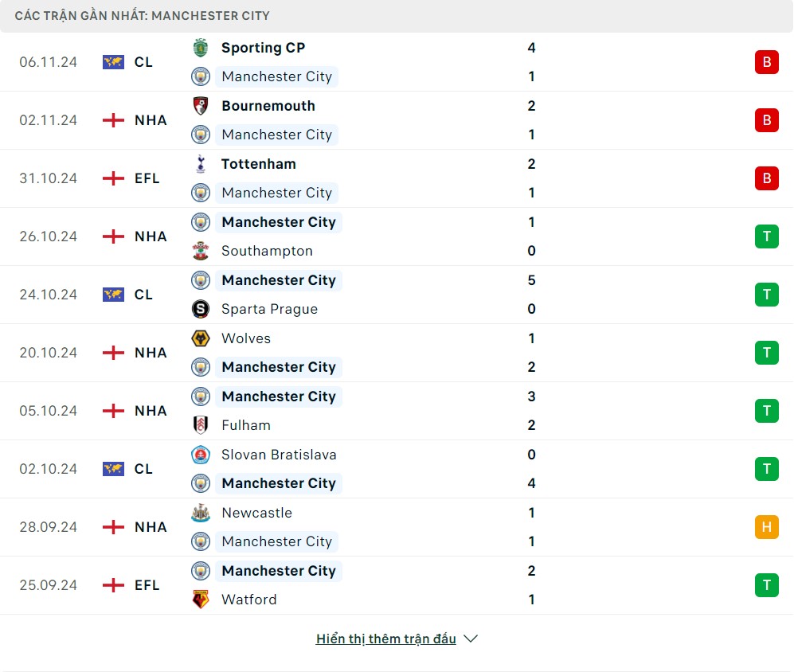Click the Sporting CP team name
This screenshot has width=794, height=672.
[x=263, y=48]
